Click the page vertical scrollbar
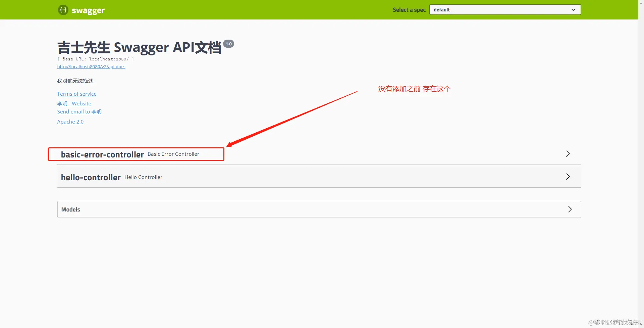Viewport: 644px width, 328px height. point(641,164)
